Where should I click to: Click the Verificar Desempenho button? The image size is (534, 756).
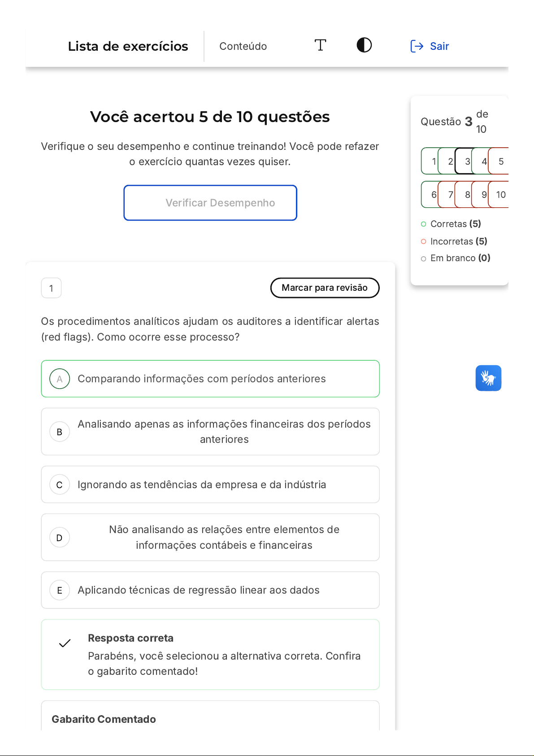point(210,203)
